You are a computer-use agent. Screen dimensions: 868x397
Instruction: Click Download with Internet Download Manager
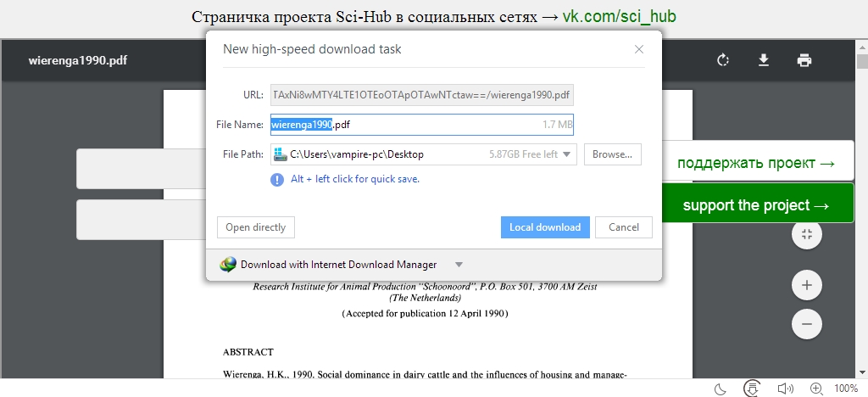coord(339,265)
